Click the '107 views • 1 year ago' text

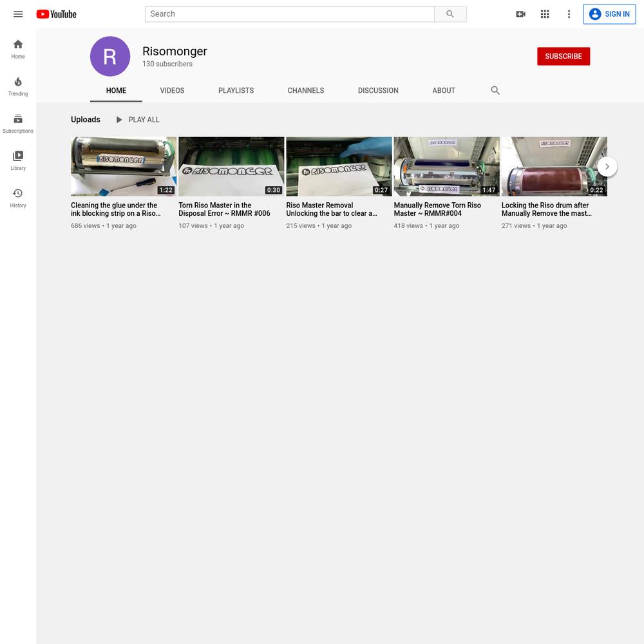click(211, 226)
